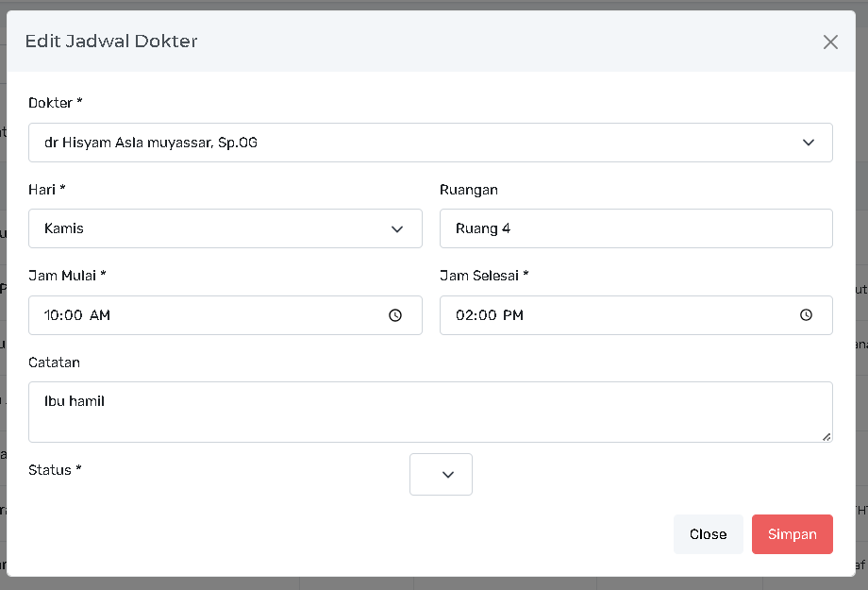Select the minutes value in Jam Selesai
Image resolution: width=868 pixels, height=590 pixels.
pyautogui.click(x=487, y=315)
